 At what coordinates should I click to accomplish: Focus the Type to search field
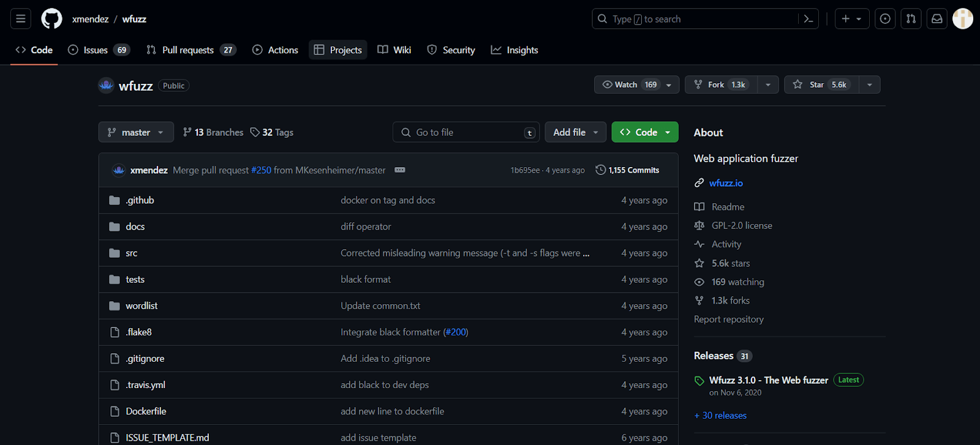(705, 19)
